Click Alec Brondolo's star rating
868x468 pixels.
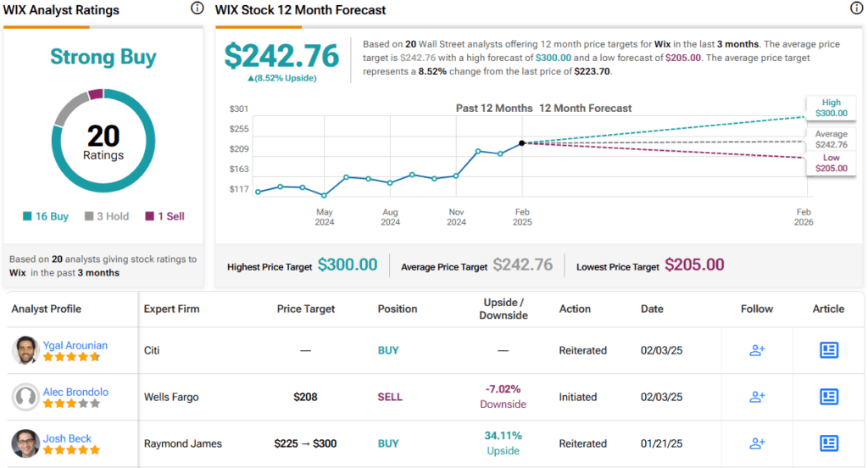tap(71, 404)
